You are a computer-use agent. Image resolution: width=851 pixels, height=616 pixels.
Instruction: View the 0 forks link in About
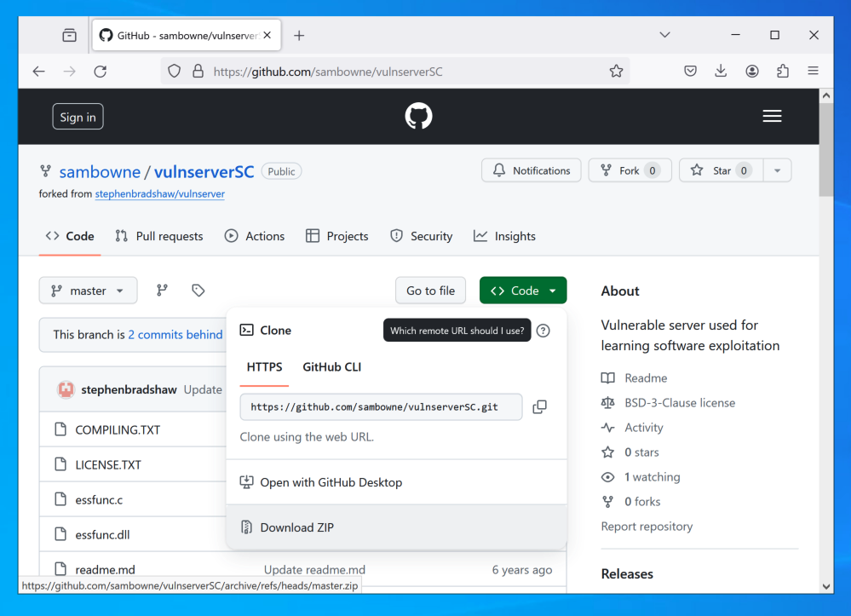click(x=630, y=502)
